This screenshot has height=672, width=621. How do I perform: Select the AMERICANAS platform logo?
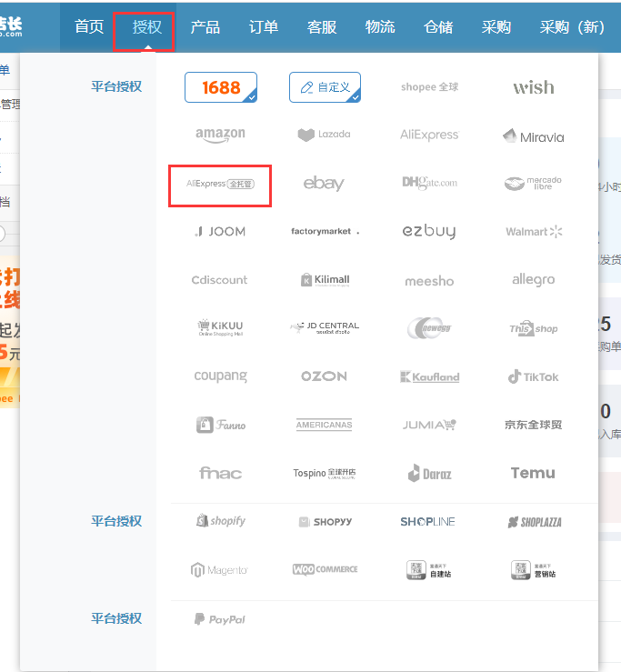(324, 425)
